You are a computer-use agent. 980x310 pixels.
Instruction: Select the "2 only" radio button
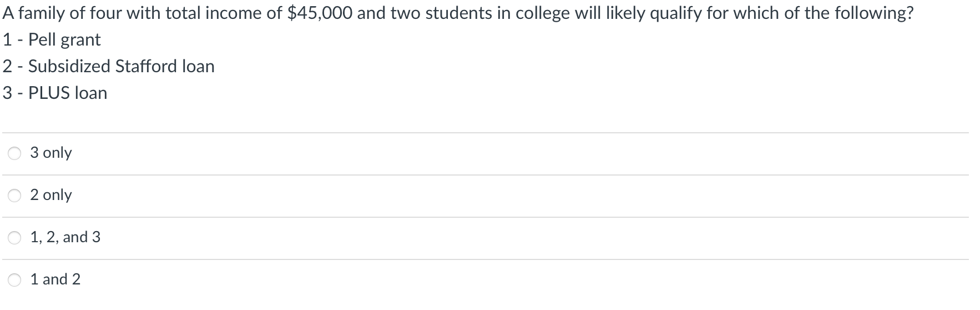15,196
